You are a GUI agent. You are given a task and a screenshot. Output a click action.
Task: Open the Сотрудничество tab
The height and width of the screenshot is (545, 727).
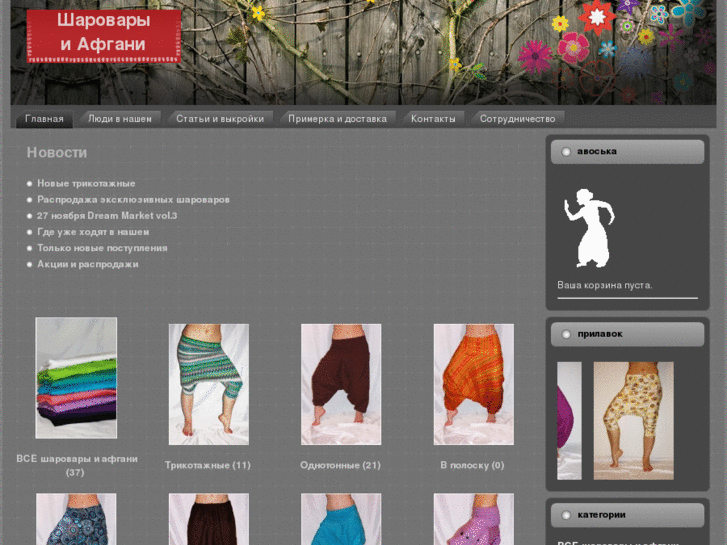[x=517, y=119]
